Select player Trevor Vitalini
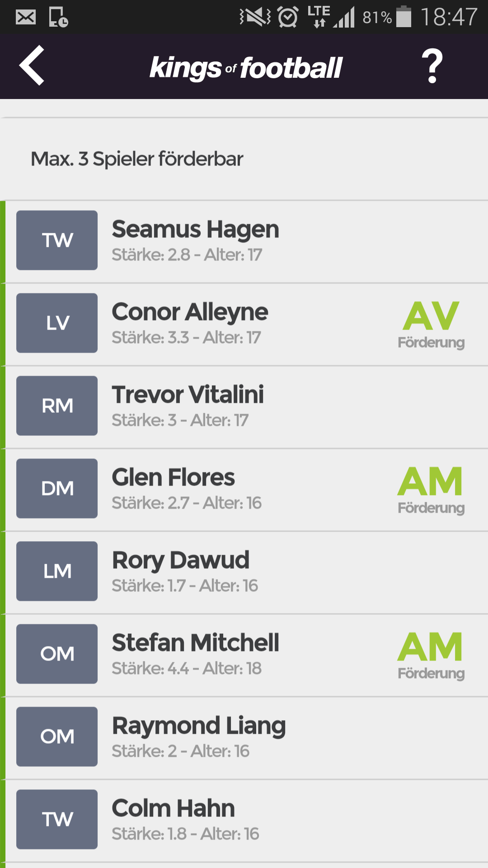The width and height of the screenshot is (488, 868). click(x=244, y=407)
